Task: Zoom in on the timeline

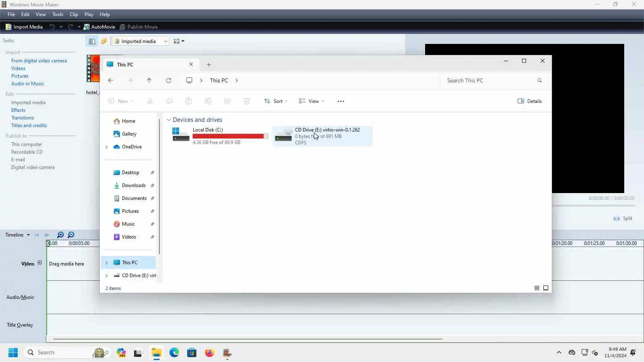Action: point(60,235)
